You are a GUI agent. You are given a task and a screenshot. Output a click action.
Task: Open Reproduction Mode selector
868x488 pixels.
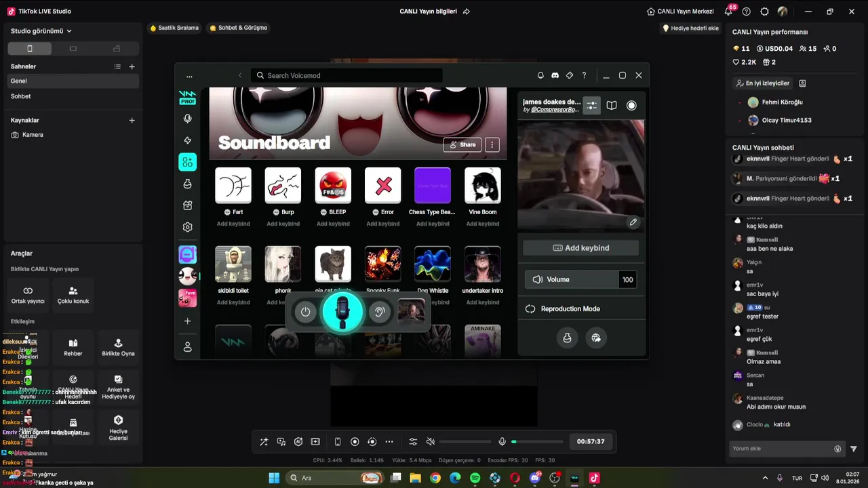point(580,308)
